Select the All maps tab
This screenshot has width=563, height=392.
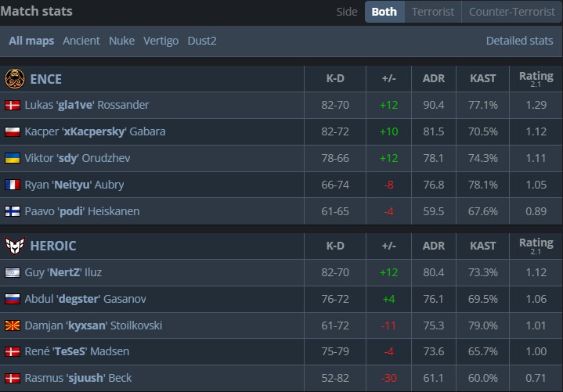31,41
